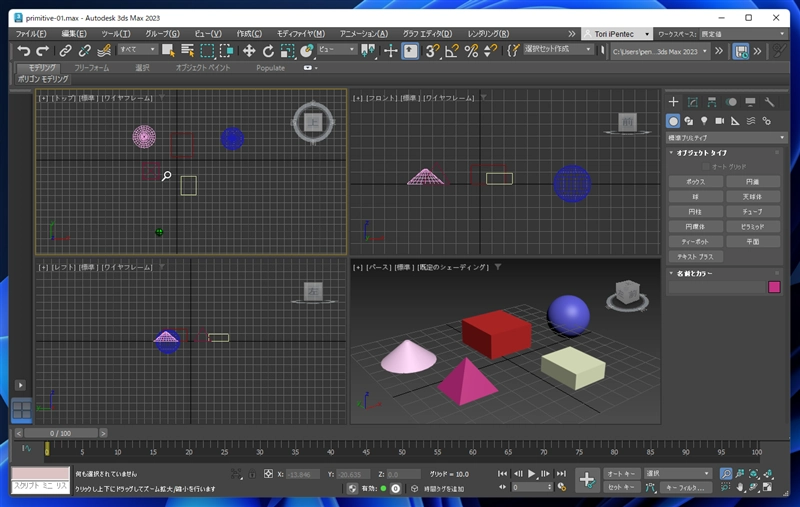Screen dimensions: 800x507
Task: Activate the Select Object tool
Action: [x=168, y=50]
